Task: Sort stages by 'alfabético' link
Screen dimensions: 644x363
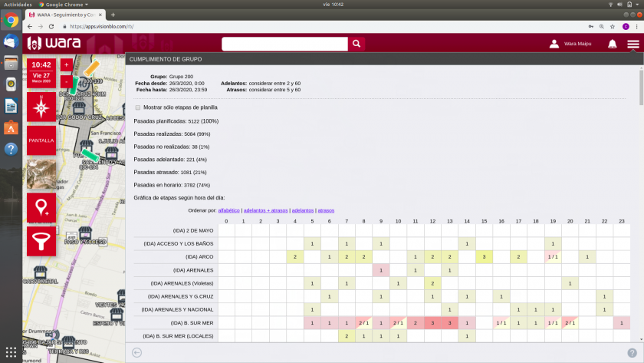Action: [228, 210]
